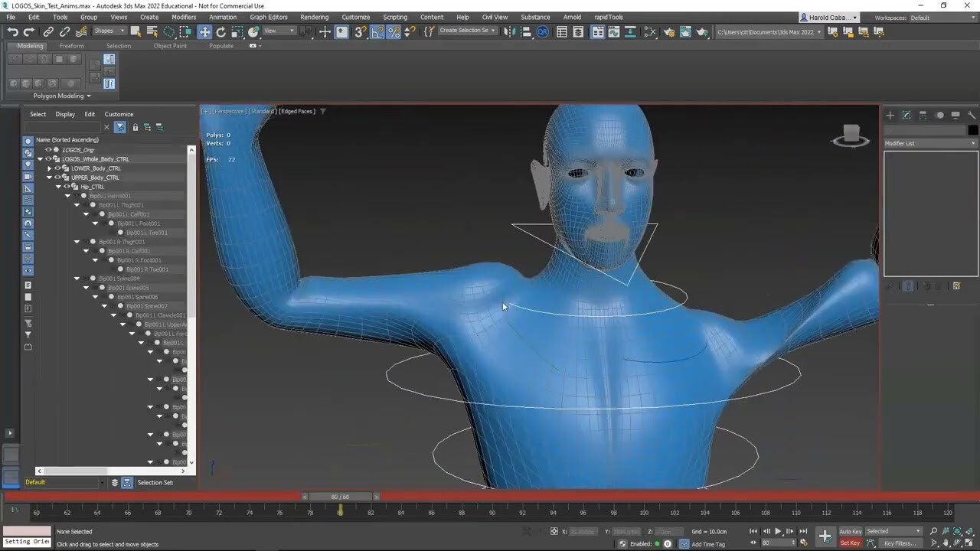This screenshot has width=980, height=551.
Task: Toggle Auto Key mode on
Action: pyautogui.click(x=851, y=531)
